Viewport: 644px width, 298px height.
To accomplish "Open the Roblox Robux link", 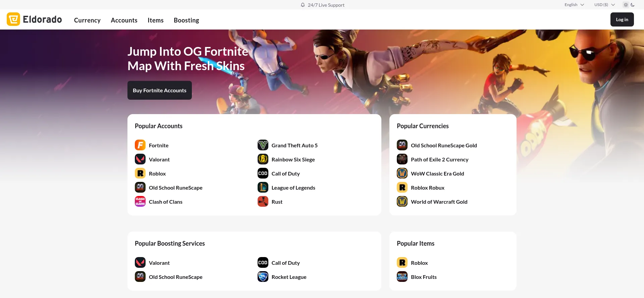I will tap(428, 188).
